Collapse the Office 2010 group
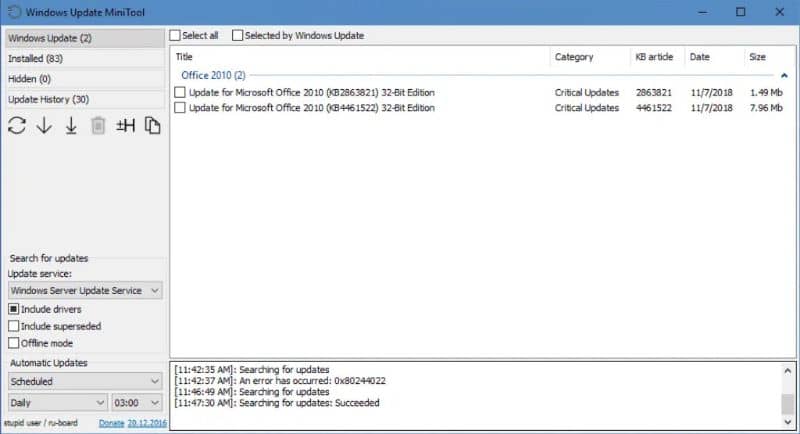 tap(784, 75)
